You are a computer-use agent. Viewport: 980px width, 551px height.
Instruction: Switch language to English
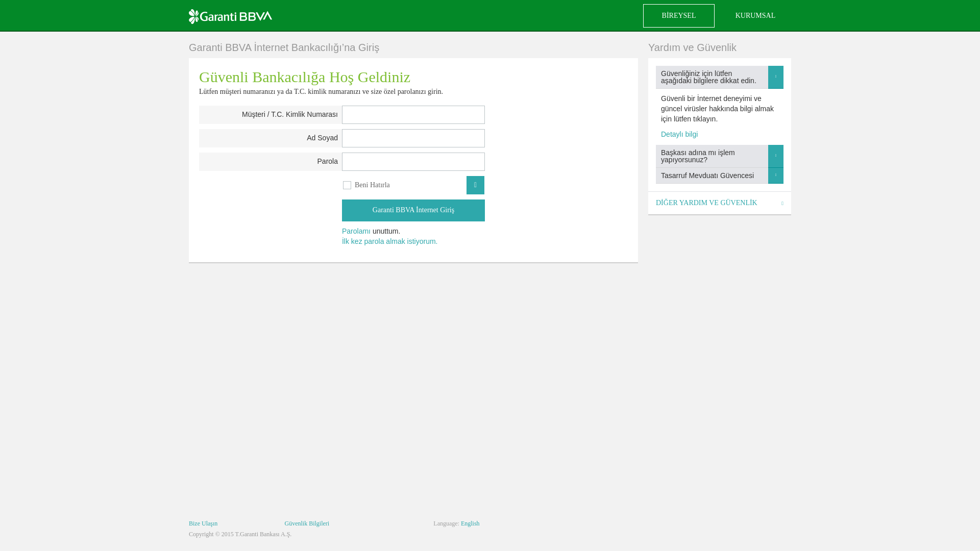470,523
